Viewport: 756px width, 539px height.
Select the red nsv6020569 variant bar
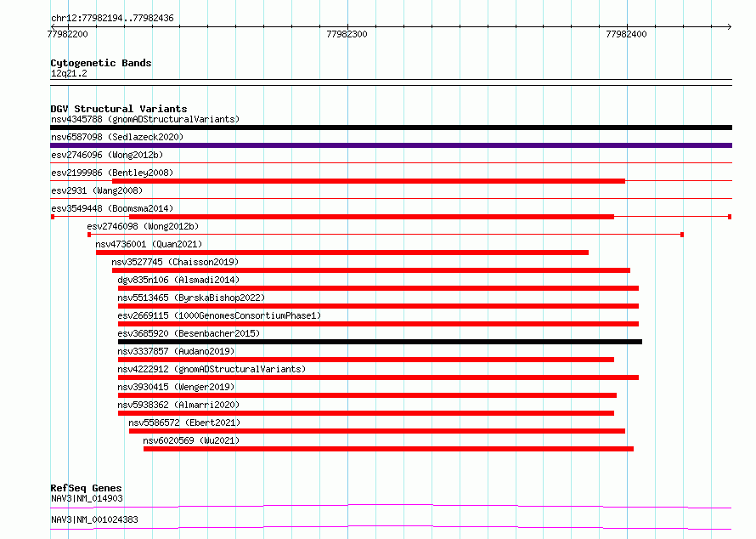[x=388, y=449]
